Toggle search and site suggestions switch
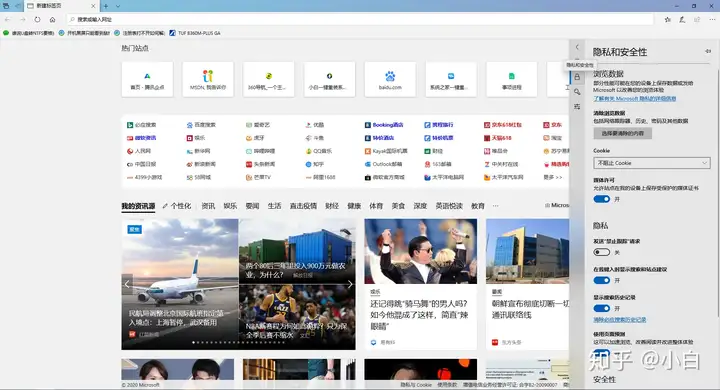Image resolution: width=720 pixels, height=390 pixels. (x=602, y=280)
